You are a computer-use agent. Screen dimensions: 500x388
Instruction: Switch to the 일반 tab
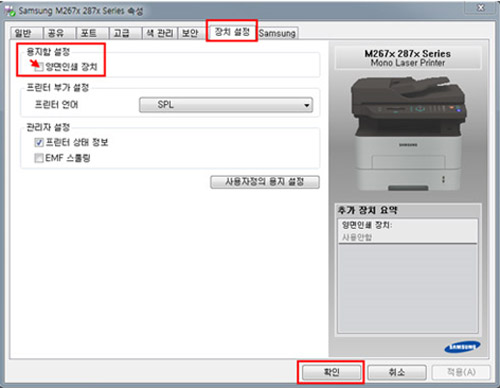point(25,33)
